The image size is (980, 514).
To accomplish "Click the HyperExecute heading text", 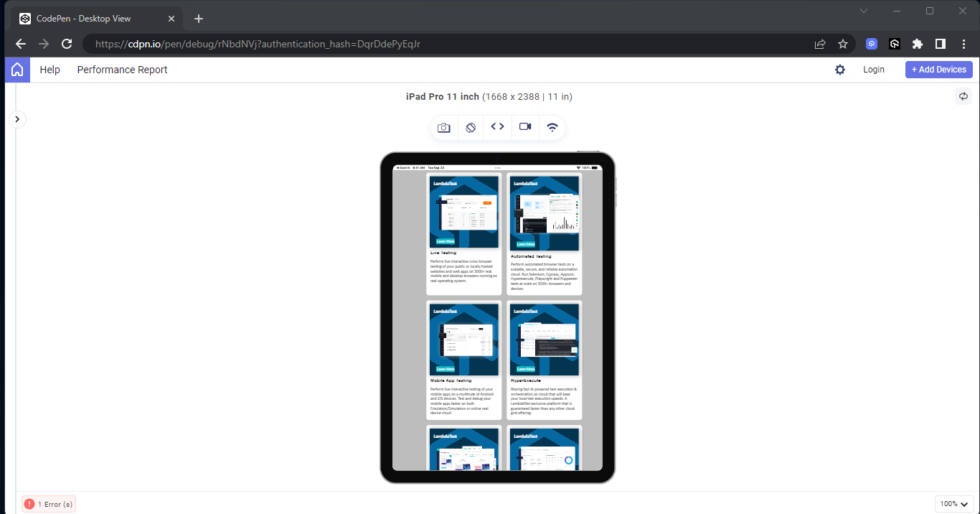I will click(526, 380).
